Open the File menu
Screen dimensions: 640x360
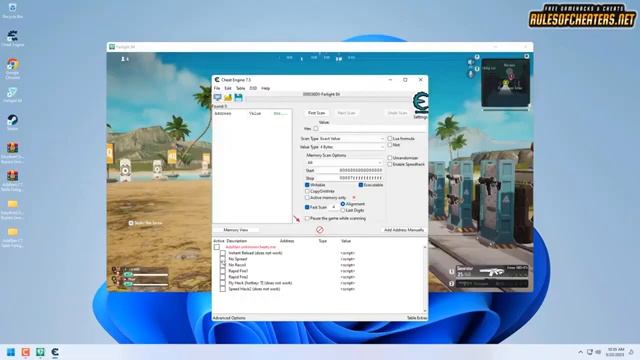[x=217, y=88]
